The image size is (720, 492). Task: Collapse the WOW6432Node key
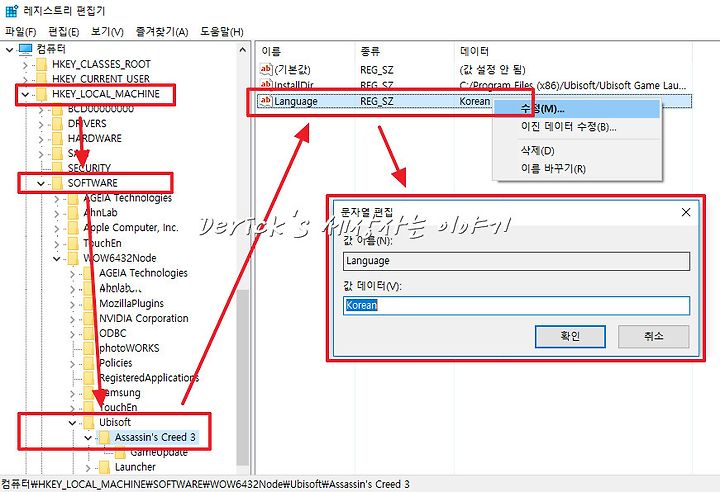click(x=56, y=258)
